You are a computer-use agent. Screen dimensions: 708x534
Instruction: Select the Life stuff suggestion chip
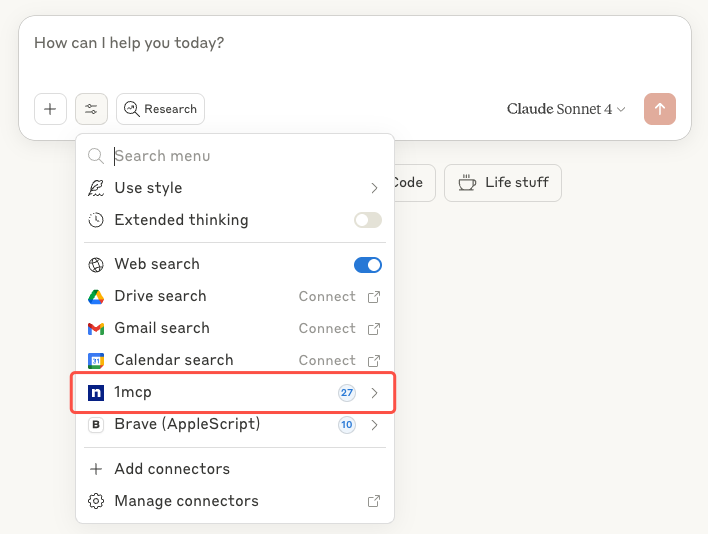tap(503, 183)
